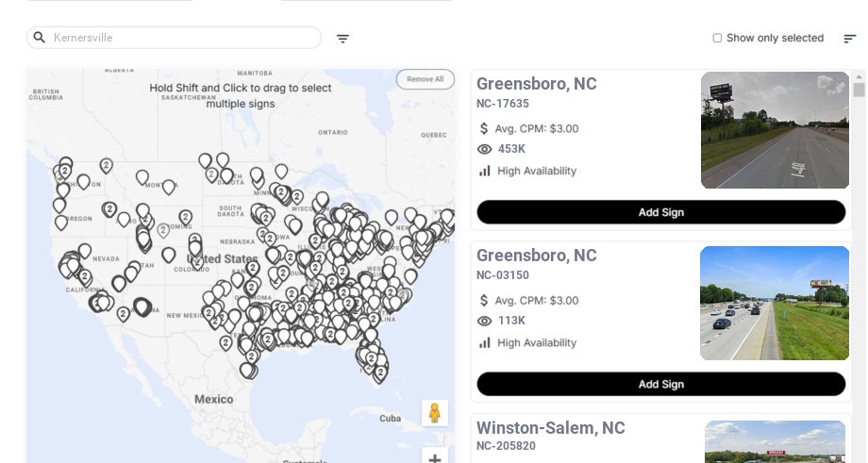Add Sign for Greensboro NC-03150

(x=660, y=384)
